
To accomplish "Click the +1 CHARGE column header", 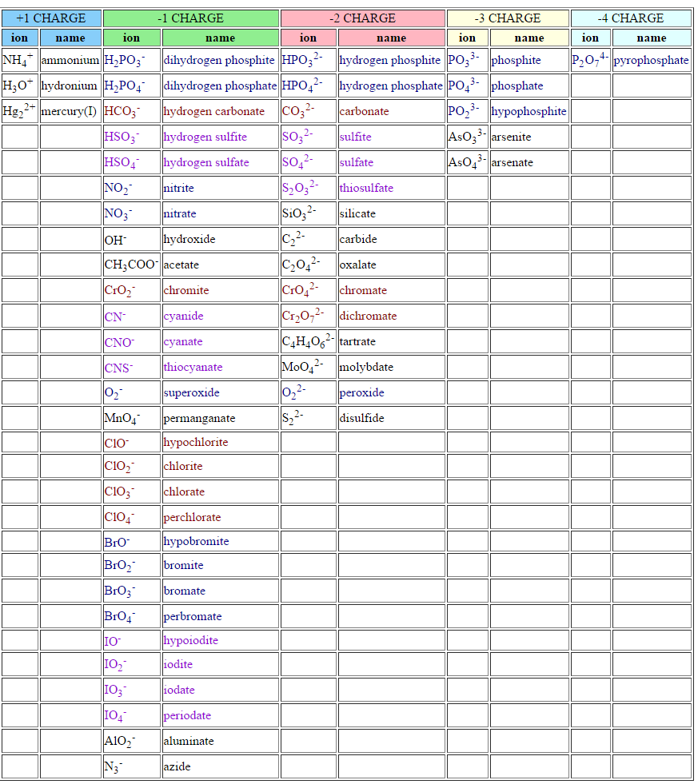I will [51, 18].
